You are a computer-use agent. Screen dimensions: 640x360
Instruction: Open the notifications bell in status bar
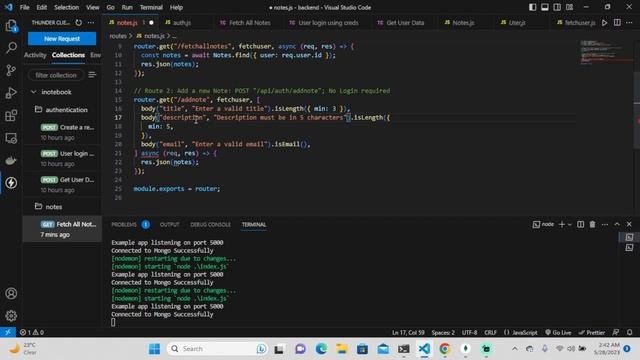coord(630,332)
